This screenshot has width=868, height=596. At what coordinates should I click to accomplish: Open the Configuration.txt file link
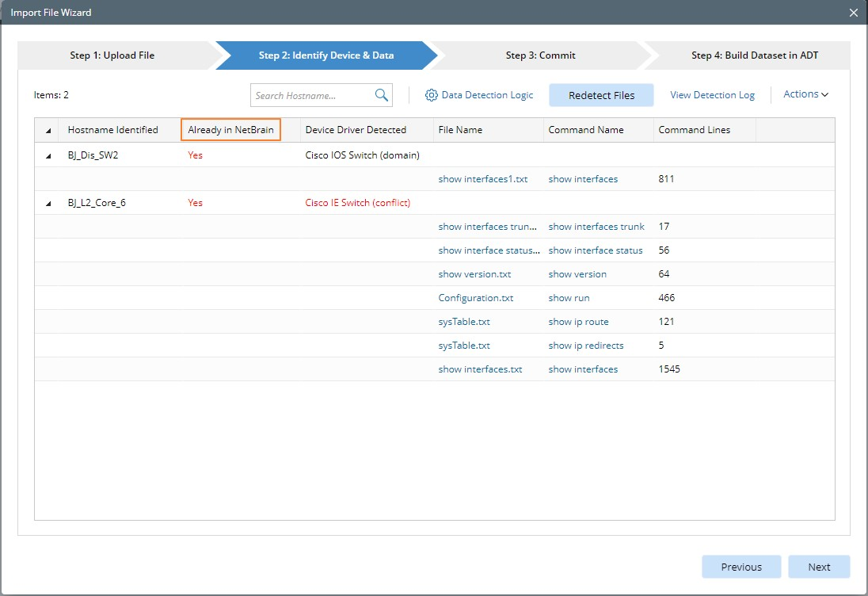tap(475, 298)
